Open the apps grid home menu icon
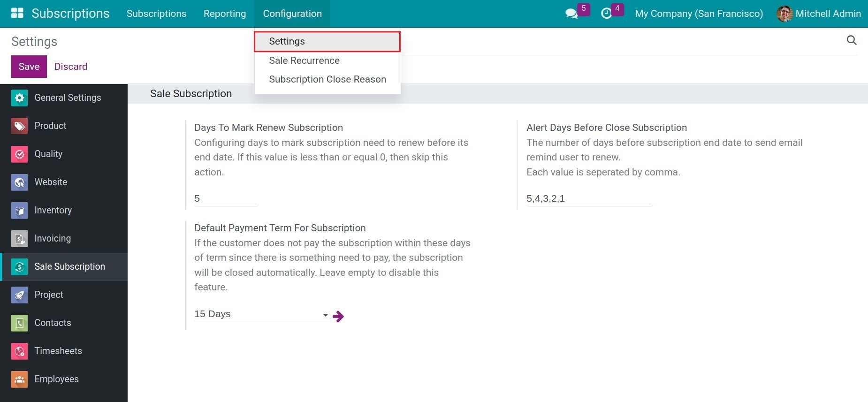This screenshot has width=868, height=402. point(17,13)
